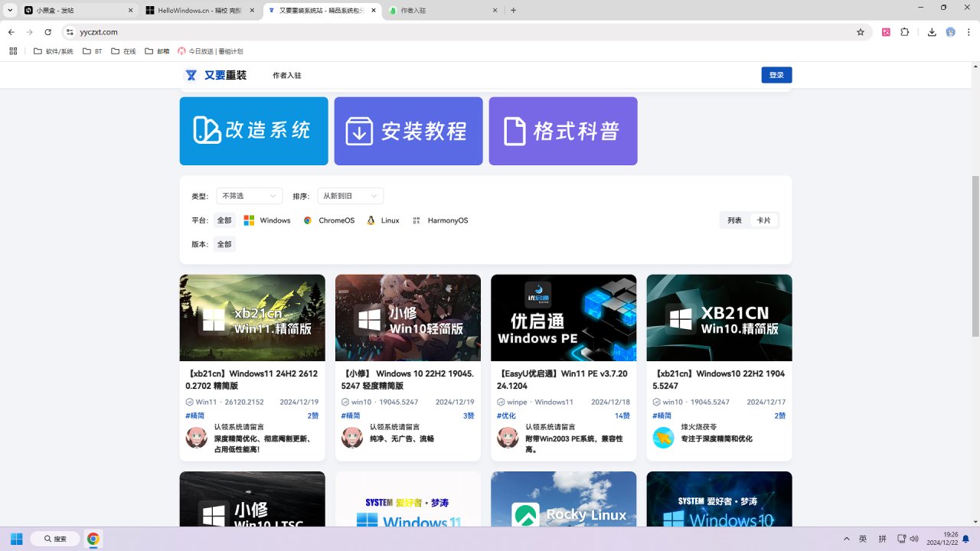Image resolution: width=980 pixels, height=551 pixels.
Task: Open the browser downloads icon
Action: pos(932,32)
